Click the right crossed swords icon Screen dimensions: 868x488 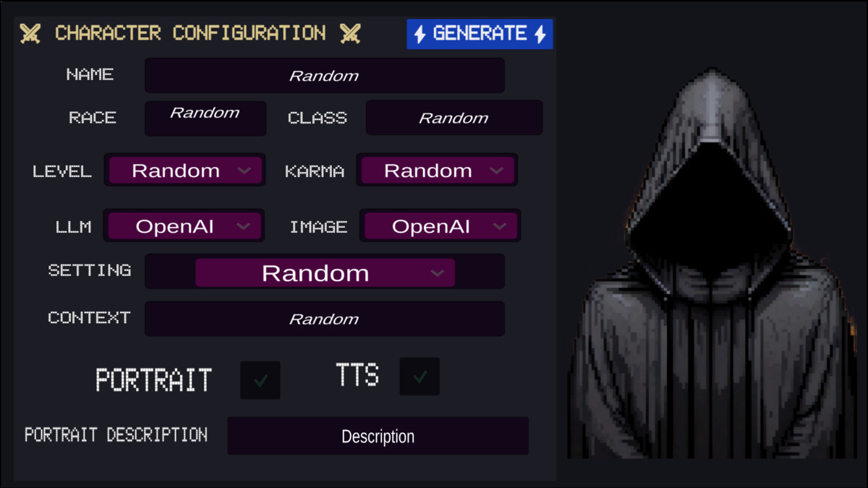pos(350,33)
